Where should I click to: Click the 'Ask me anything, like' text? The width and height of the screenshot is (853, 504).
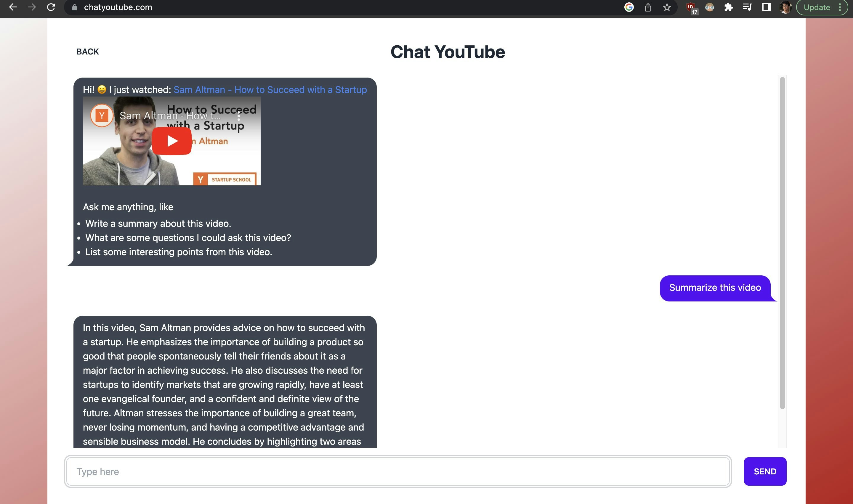point(128,207)
